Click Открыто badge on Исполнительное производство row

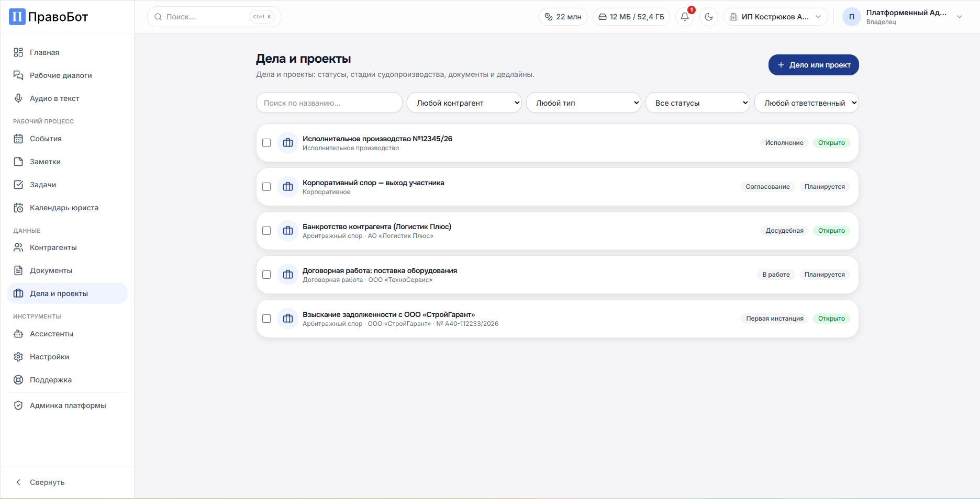[x=831, y=143]
